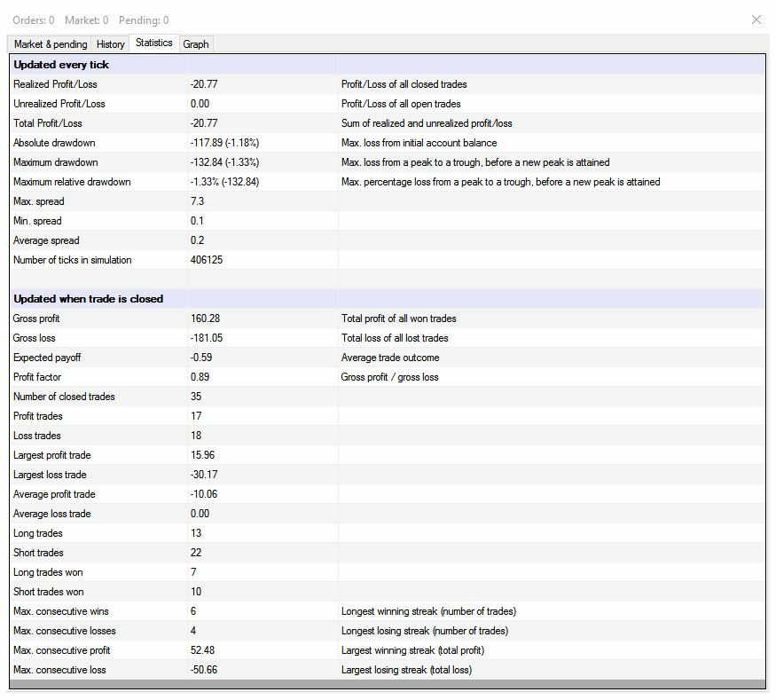
Task: Click the Longest winning streak description
Action: (x=428, y=611)
